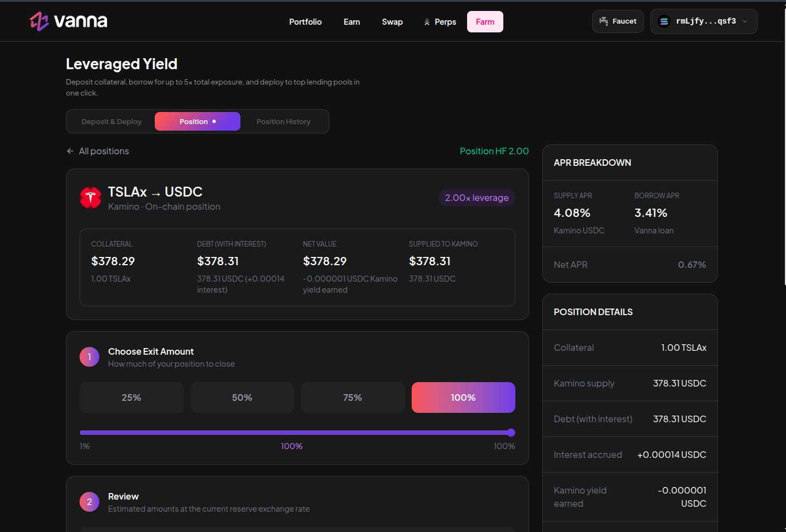This screenshot has width=786, height=532.
Task: Click the Leveraged Yield heading
Action: coord(122,64)
